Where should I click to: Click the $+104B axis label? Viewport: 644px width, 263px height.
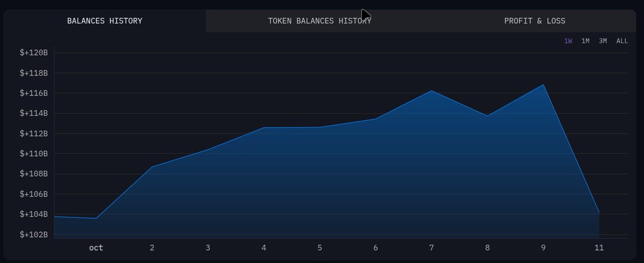point(34,214)
